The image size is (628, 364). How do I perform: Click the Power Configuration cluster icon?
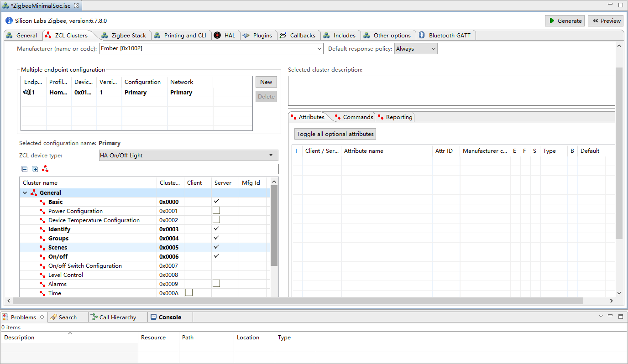click(42, 211)
